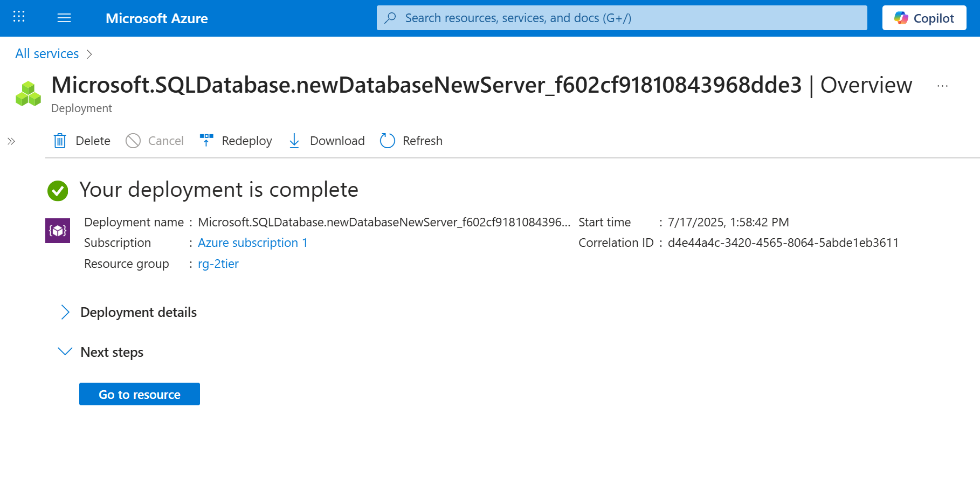Click the magnifier search icon
Screen dimensions: 980x477
click(x=390, y=18)
